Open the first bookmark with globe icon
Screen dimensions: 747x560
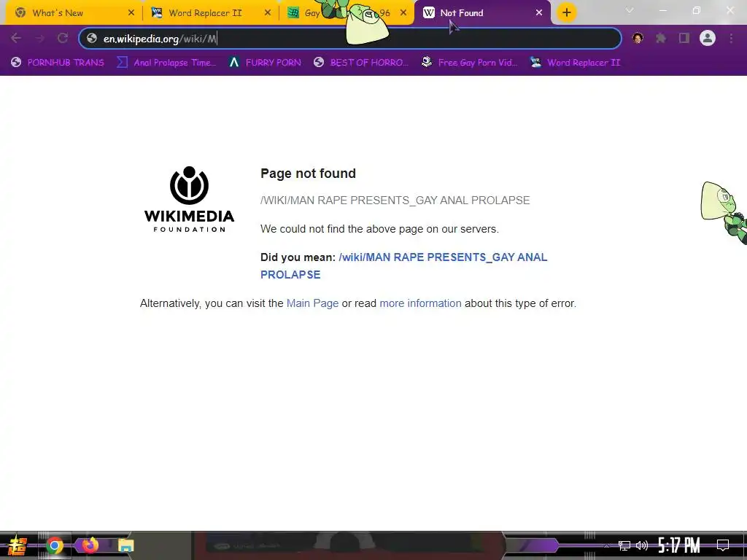(57, 63)
